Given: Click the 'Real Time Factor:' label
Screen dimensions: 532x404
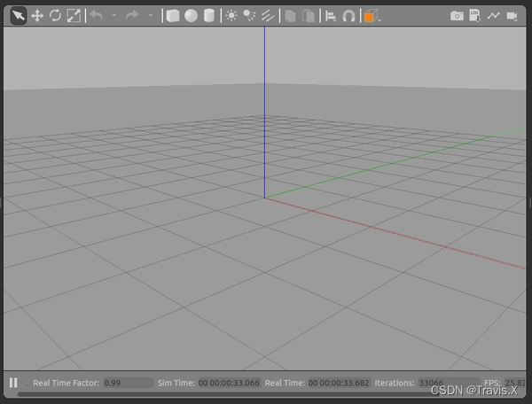Looking at the screenshot, I should [x=66, y=383].
